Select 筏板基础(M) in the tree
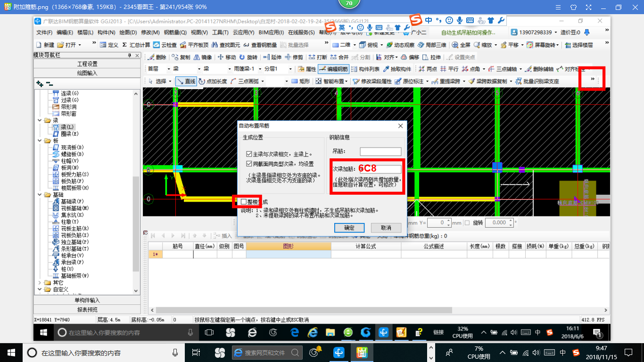Viewport: 644px width, 362px height. coord(70,208)
